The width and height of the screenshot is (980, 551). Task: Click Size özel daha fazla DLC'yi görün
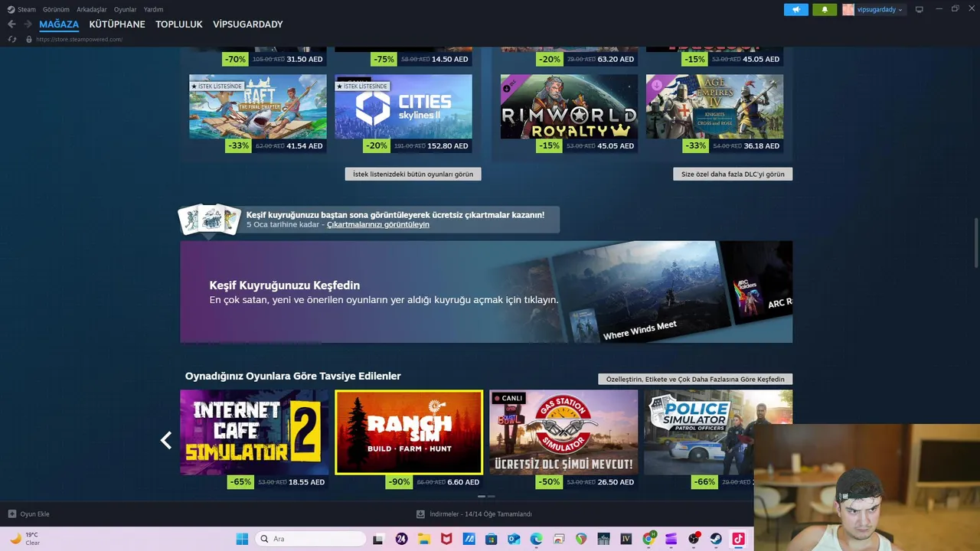point(733,174)
